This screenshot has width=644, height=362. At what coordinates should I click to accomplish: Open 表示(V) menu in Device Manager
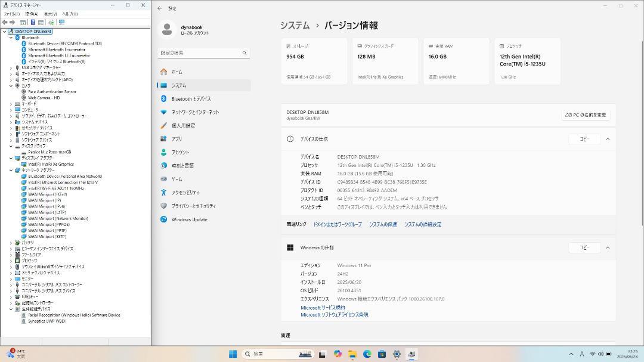pos(51,14)
